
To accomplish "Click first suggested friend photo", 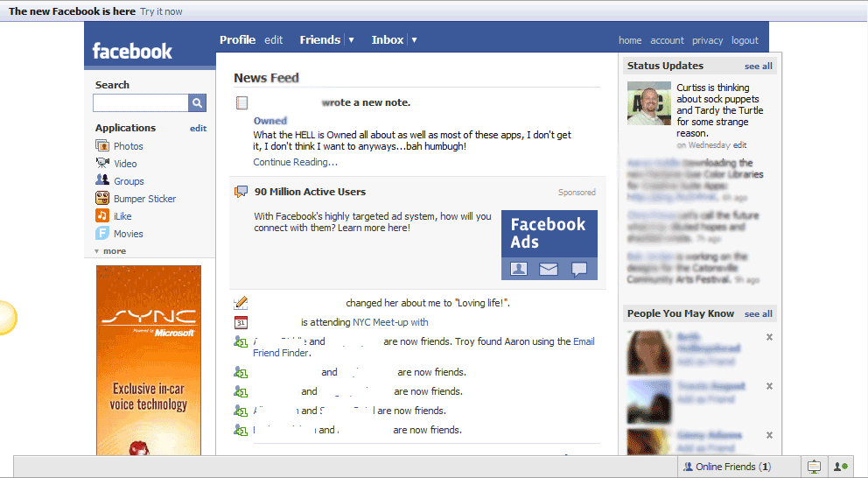I will pos(648,352).
